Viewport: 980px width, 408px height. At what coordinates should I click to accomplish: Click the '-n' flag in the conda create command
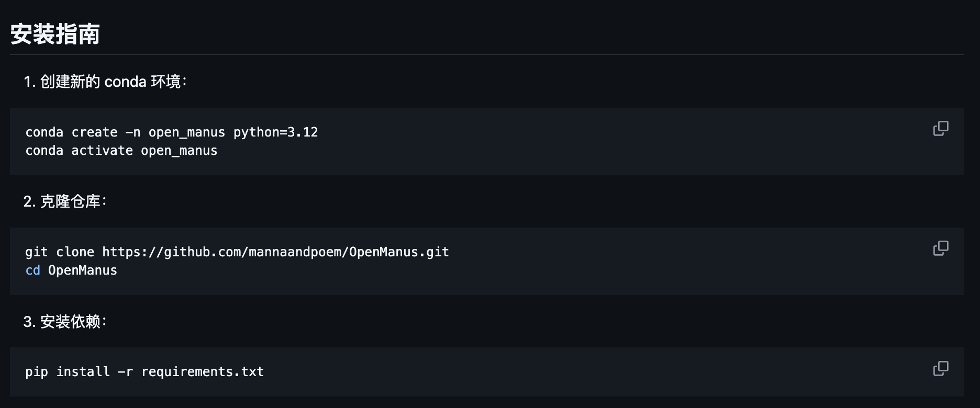pos(133,132)
